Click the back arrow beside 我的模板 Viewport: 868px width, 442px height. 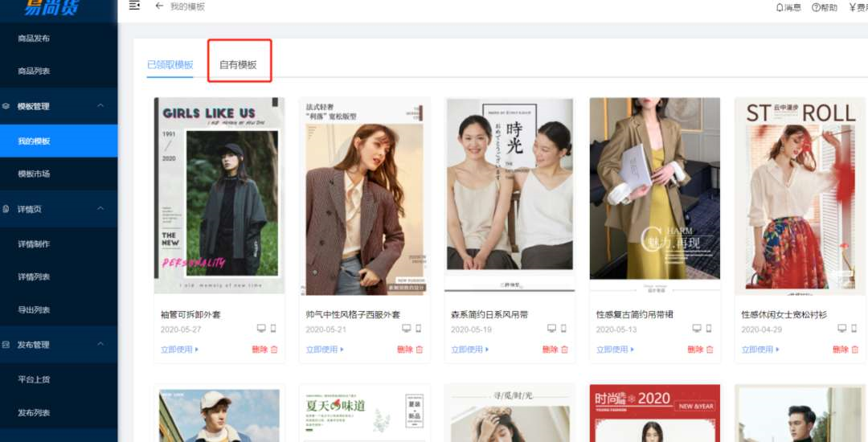coord(159,6)
